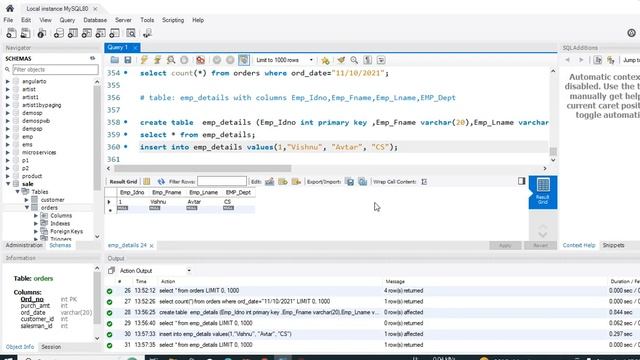The image size is (640, 360).
Task: Execute statement under the cursor
Action: point(157,60)
